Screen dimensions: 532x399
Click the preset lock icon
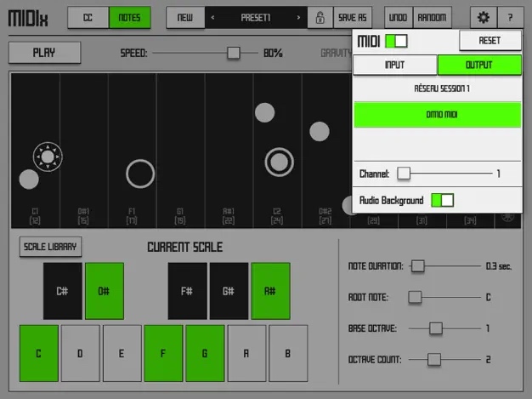pyautogui.click(x=320, y=17)
